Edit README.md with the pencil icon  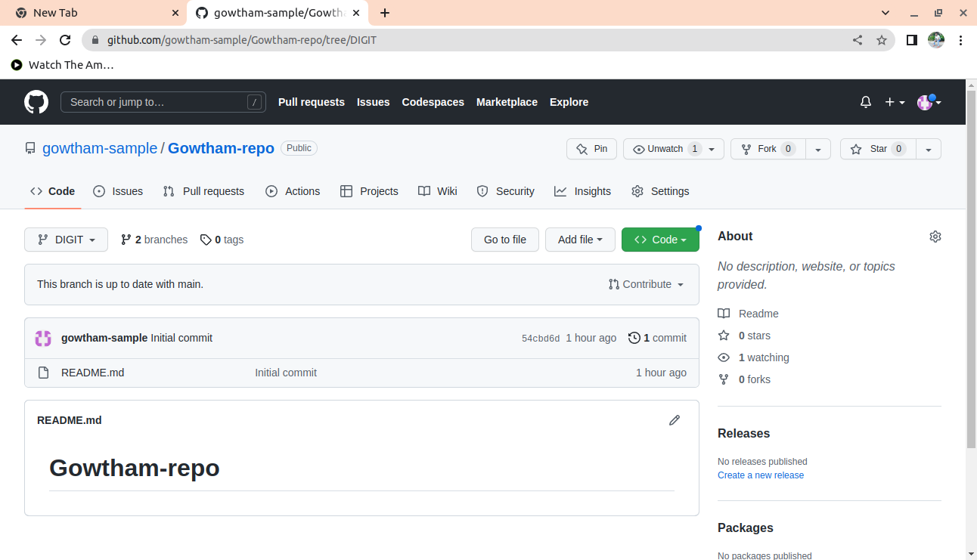[x=675, y=420]
